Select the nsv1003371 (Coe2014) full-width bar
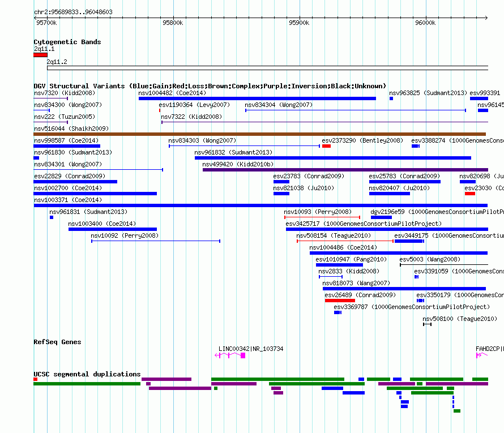This screenshot has height=433, width=504. pyautogui.click(x=260, y=205)
